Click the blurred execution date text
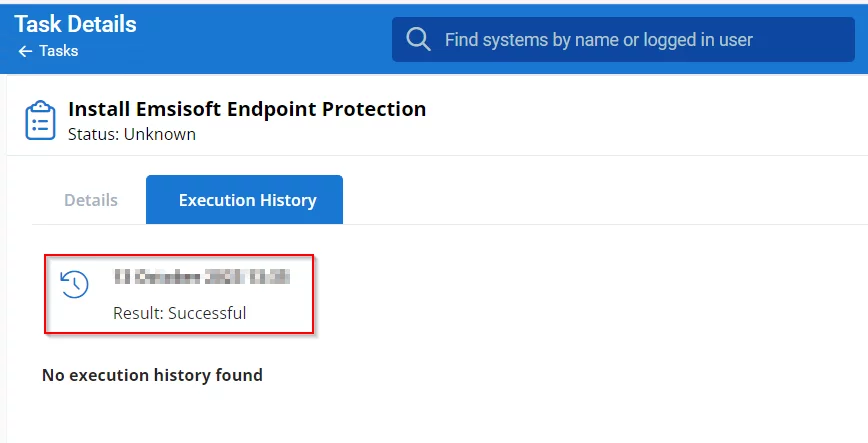This screenshot has height=443, width=868. [201, 275]
